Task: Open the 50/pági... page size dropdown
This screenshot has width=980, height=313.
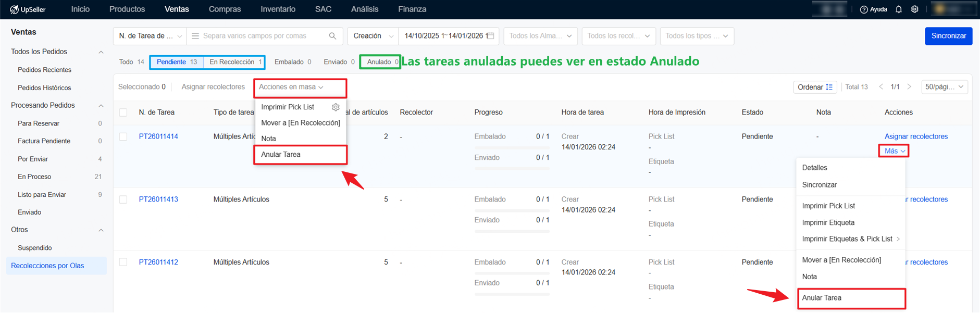Action: pos(945,87)
